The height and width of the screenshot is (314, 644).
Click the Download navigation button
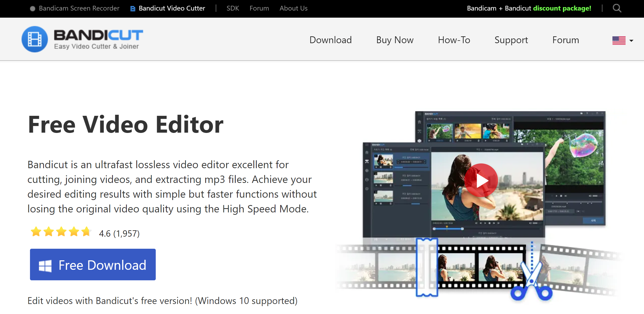click(x=331, y=40)
